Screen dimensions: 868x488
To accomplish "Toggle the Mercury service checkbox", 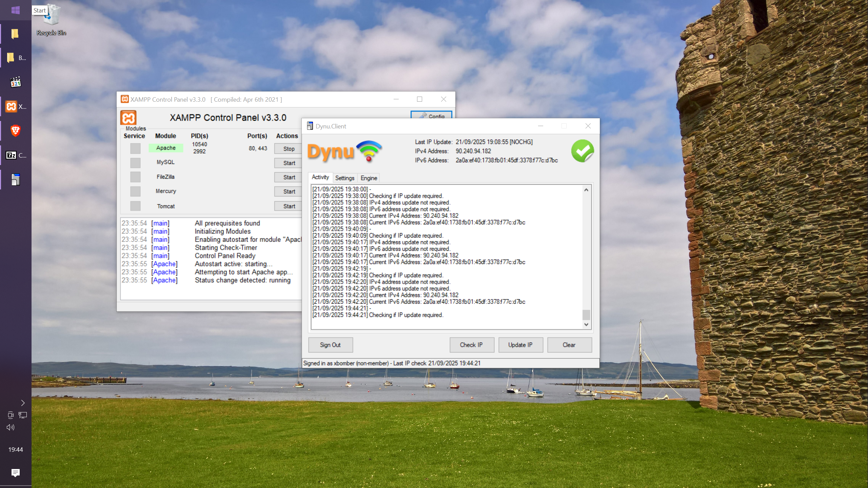I will 135,191.
